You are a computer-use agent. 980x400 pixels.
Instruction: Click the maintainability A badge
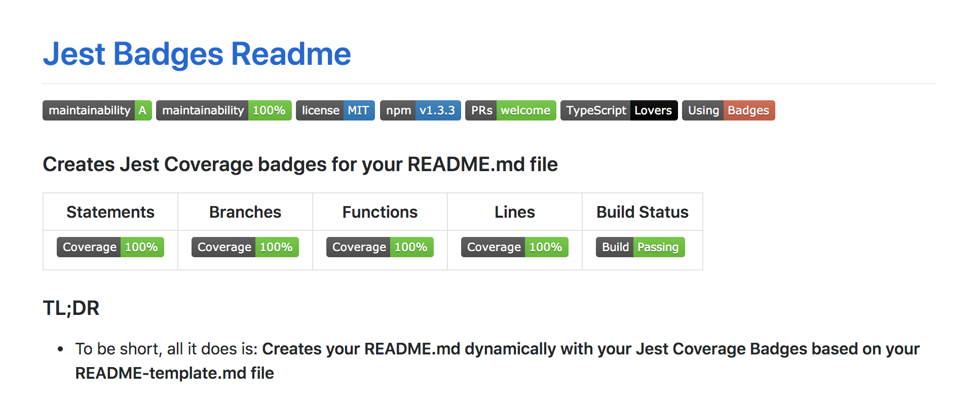tap(97, 110)
